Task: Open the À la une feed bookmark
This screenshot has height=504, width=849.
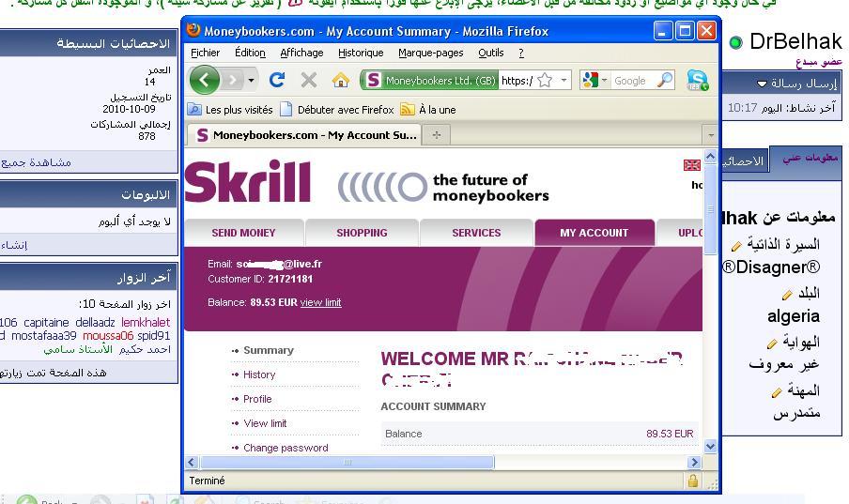Action: tap(427, 110)
